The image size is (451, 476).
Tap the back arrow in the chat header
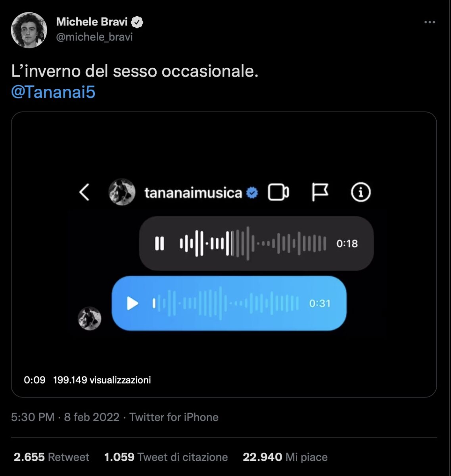[84, 193]
